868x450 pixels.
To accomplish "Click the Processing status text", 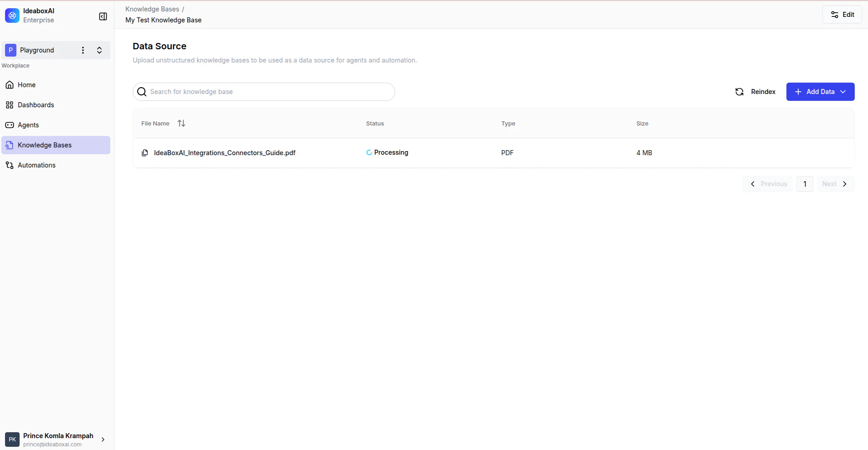I will [391, 152].
